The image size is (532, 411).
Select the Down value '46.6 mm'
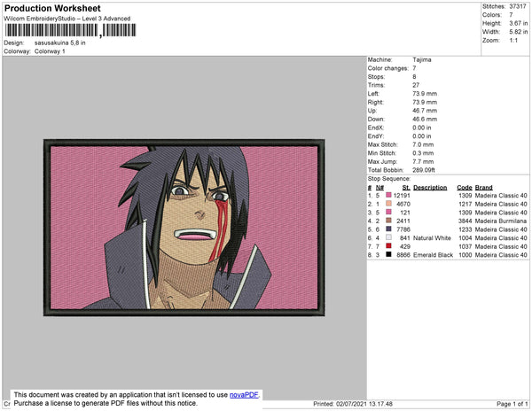tap(425, 120)
